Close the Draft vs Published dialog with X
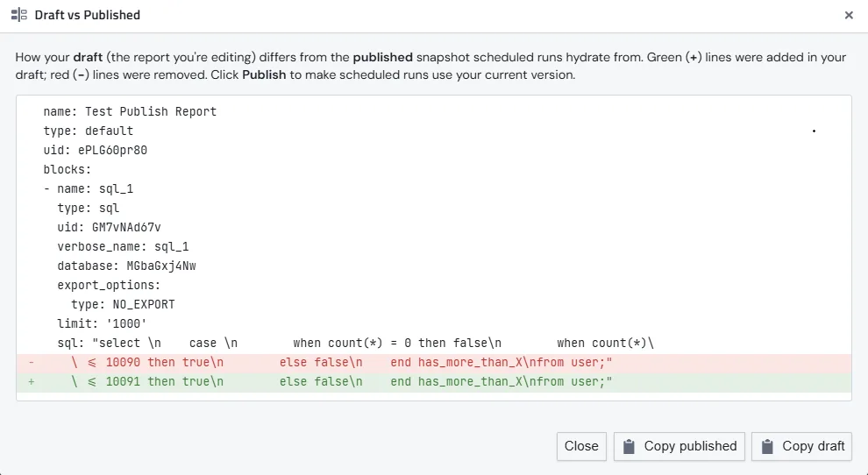868x475 pixels. (849, 15)
